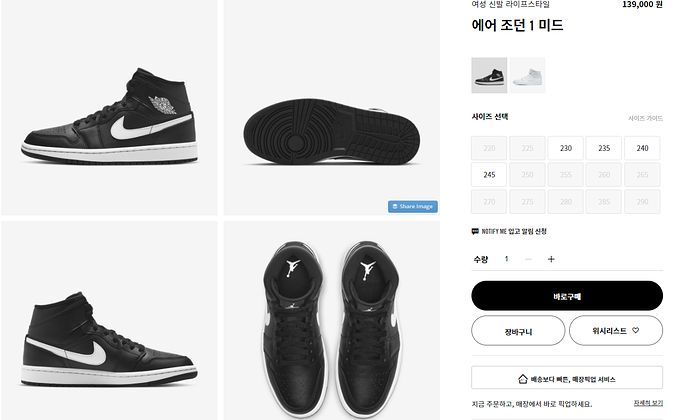
Task: Select size 240
Action: (x=642, y=148)
